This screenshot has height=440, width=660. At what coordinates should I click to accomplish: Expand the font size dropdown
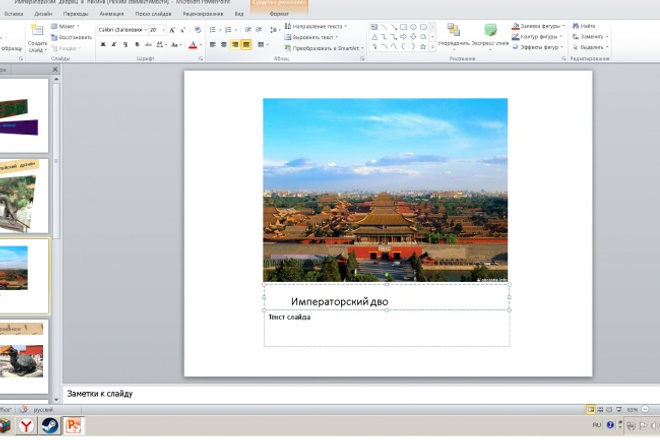point(164,30)
